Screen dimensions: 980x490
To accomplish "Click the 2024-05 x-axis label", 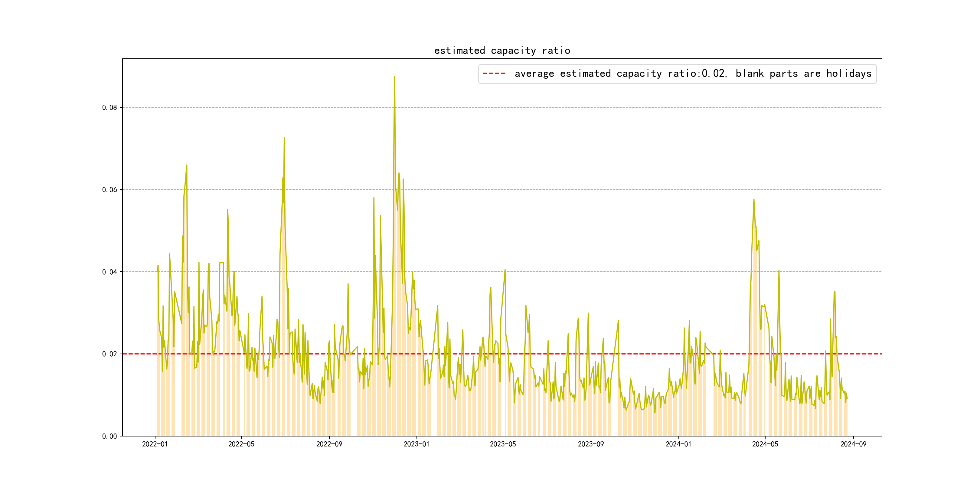I will (765, 444).
